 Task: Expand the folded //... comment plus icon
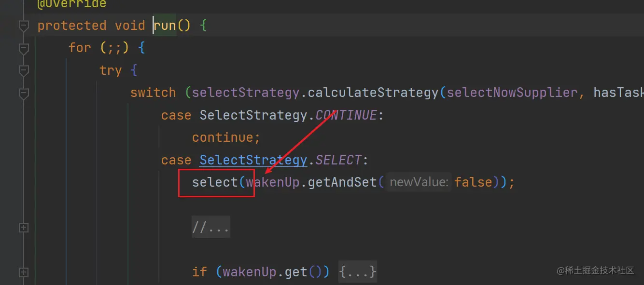[x=24, y=228]
